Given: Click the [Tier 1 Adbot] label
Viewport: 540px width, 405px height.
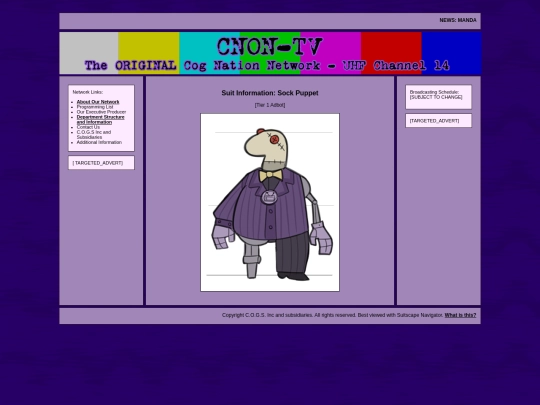Looking at the screenshot, I should point(270,105).
